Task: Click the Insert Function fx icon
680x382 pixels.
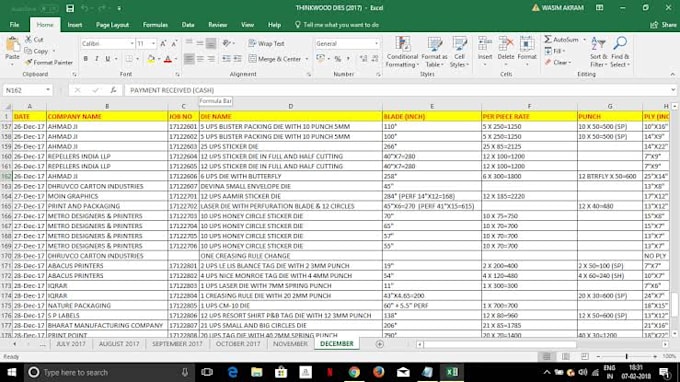Action: tap(113, 90)
